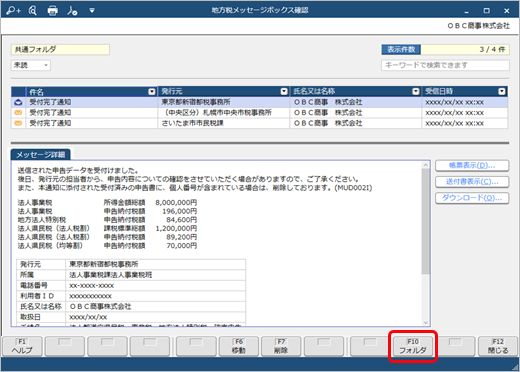The height and width of the screenshot is (372, 520).
Task: Click the printer icon
Action: point(52,11)
